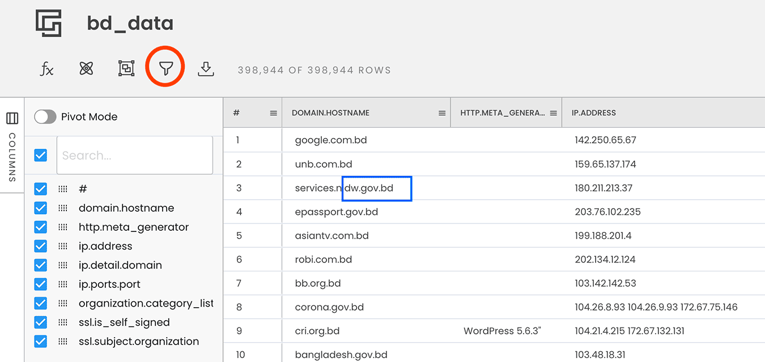This screenshot has width=765, height=362.
Task: Select the bangladesh.gov.bd hostname cell
Action: click(366, 354)
